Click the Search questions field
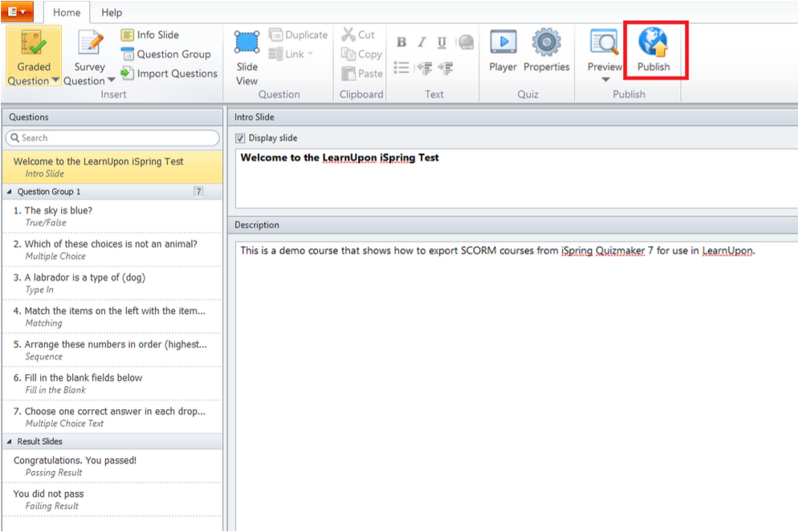The height and width of the screenshot is (532, 798). (112, 138)
